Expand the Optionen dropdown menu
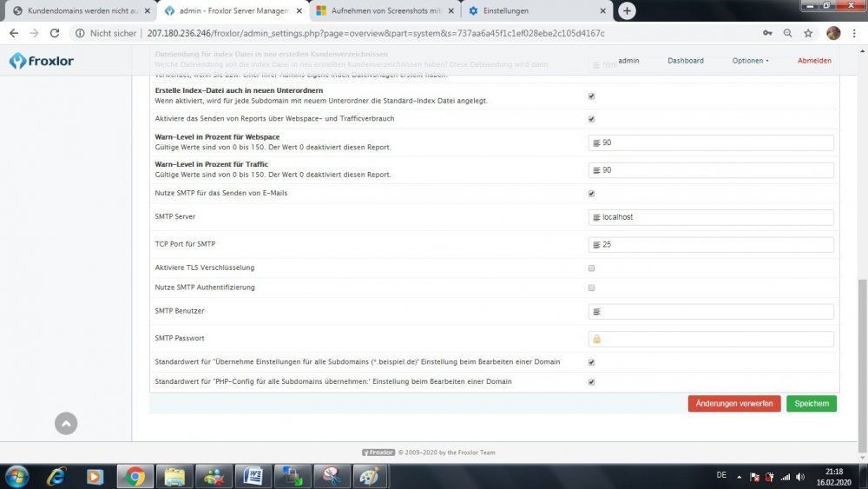 [x=750, y=61]
